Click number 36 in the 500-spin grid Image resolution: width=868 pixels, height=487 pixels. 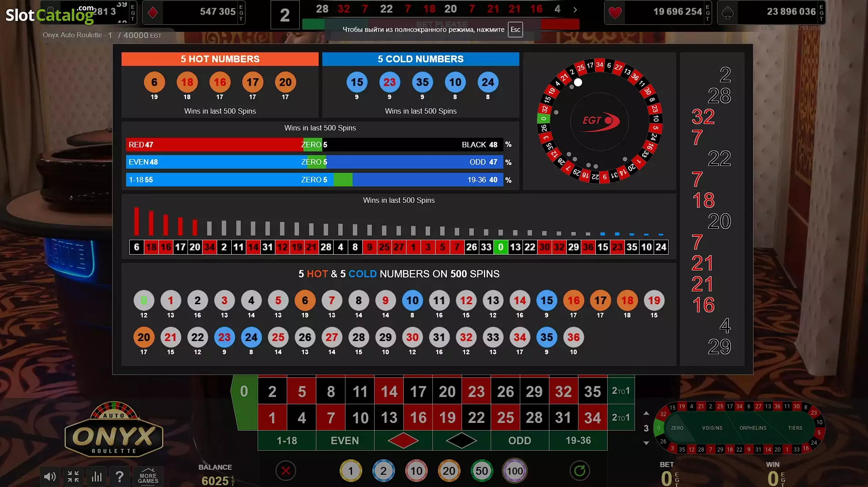pos(574,337)
